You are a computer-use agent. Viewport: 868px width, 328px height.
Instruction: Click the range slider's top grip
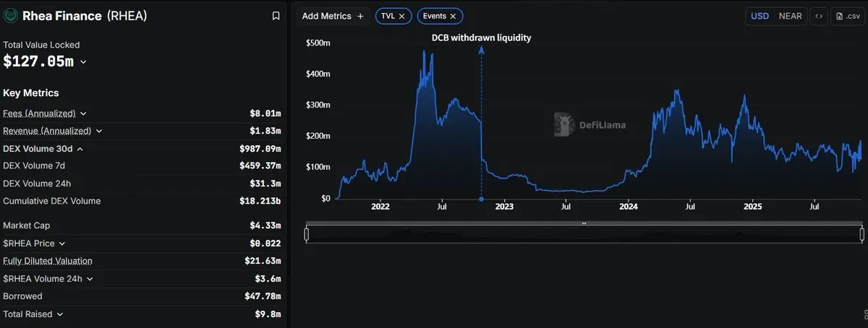click(x=584, y=223)
